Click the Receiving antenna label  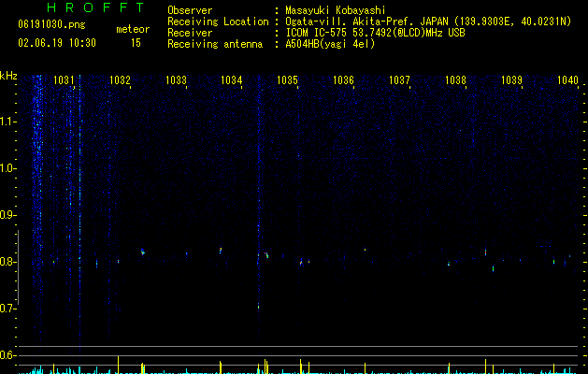[x=215, y=44]
